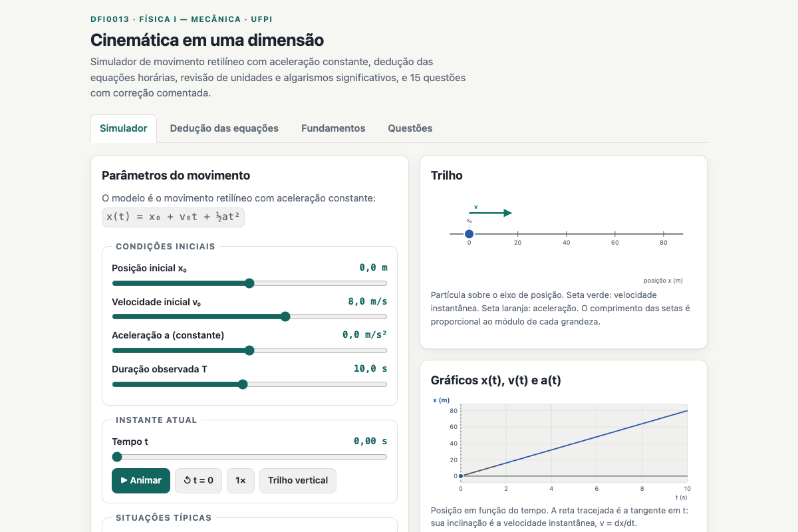Click the INSTANTE ATUAL section label
Viewport: 798px width, 532px height.
point(156,420)
